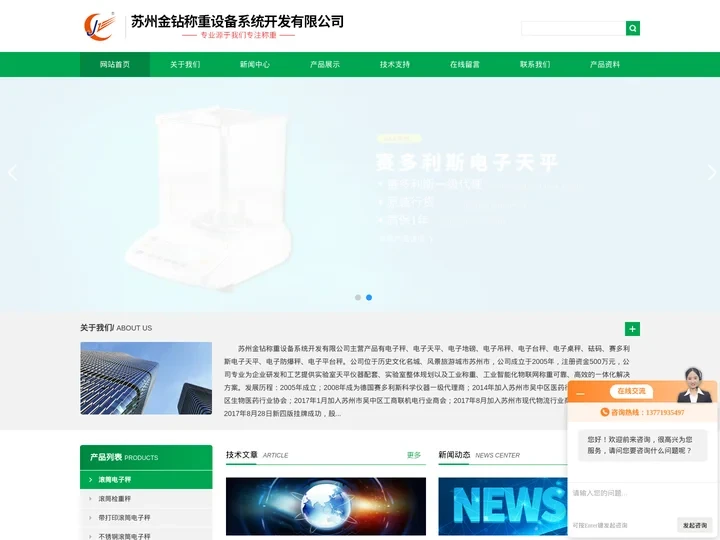Click the chat greeting message bubble

(x=642, y=445)
